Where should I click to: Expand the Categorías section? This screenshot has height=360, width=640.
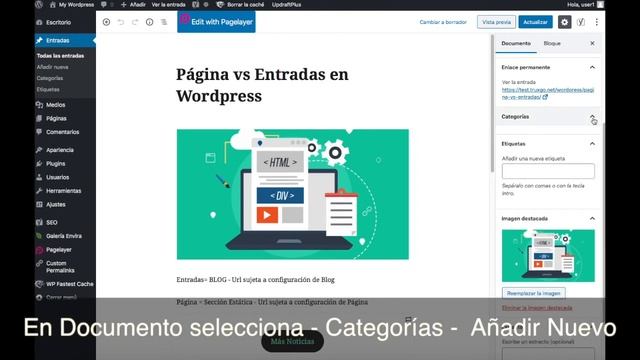click(x=549, y=117)
